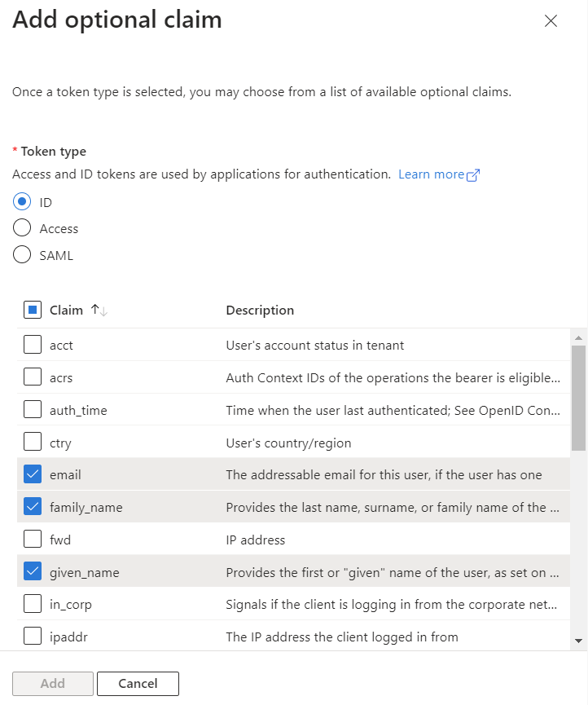Click the scroll down arrow in claims list
This screenshot has height=705, width=588.
pyautogui.click(x=578, y=641)
